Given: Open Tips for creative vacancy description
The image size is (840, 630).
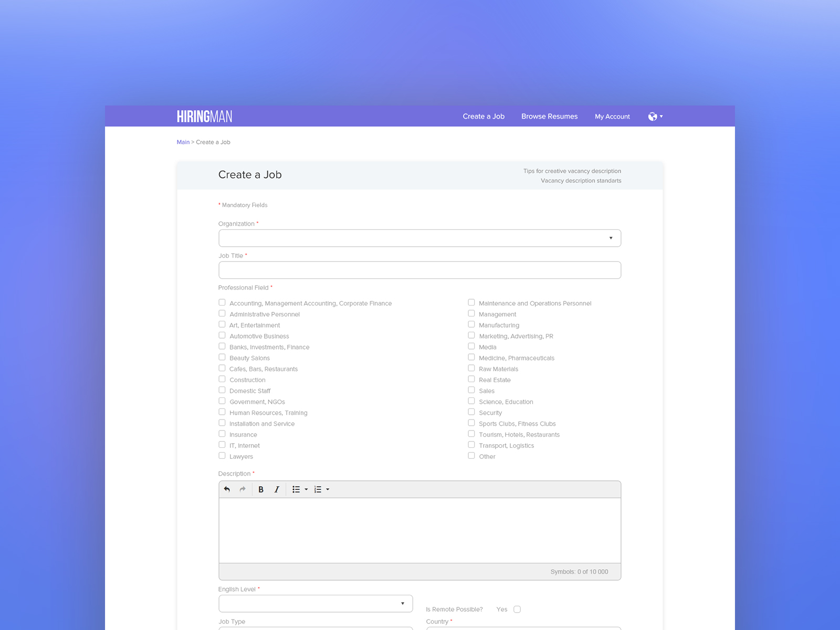Looking at the screenshot, I should pyautogui.click(x=572, y=171).
